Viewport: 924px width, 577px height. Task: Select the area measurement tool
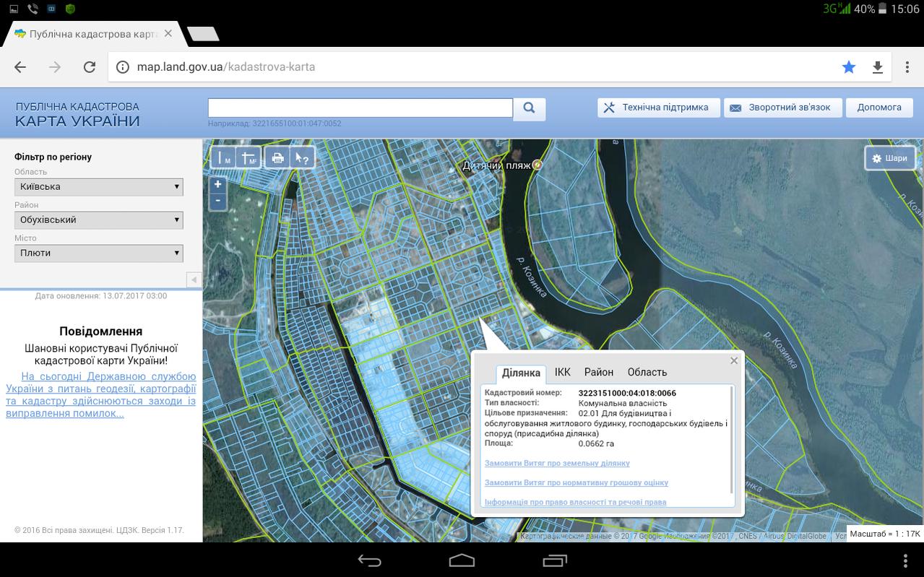(x=249, y=158)
